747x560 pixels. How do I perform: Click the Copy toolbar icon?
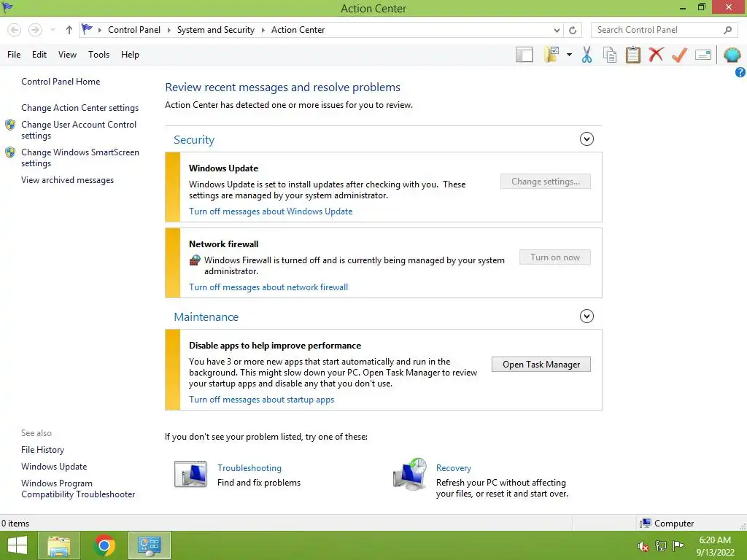click(610, 55)
